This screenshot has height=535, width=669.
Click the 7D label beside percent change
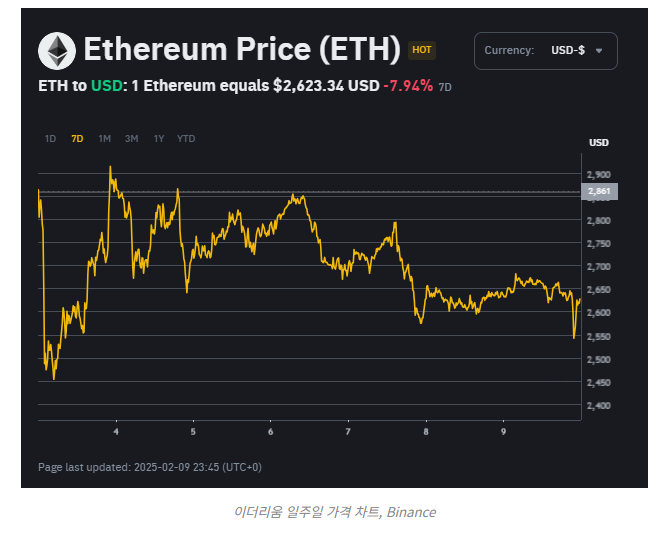click(x=446, y=87)
